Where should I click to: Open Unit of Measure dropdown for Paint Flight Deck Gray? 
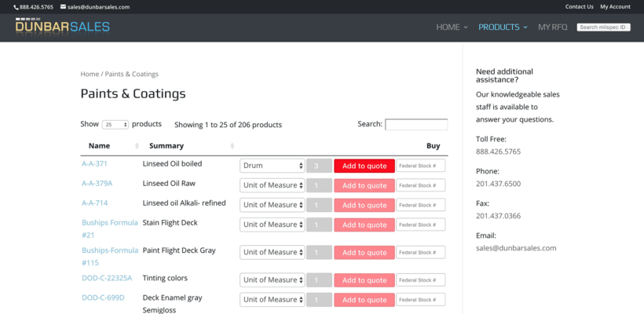(x=273, y=253)
